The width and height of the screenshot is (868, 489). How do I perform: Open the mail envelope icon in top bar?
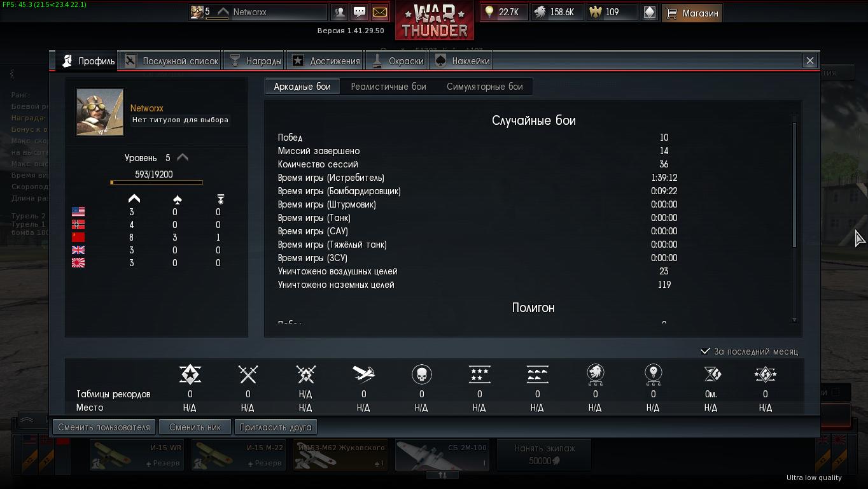click(379, 12)
